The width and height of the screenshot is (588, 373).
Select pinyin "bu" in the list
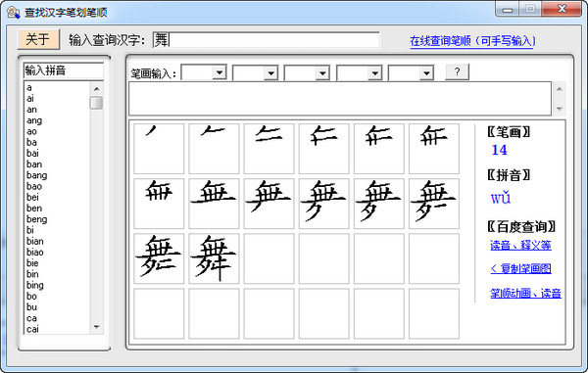31,307
